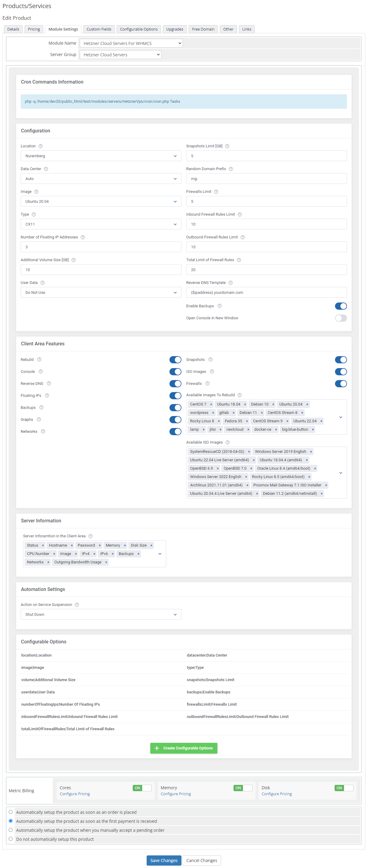Viewport: 368px width, 868px height.
Task: Click help icon next to Available ISO Images
Action: pos(228,442)
